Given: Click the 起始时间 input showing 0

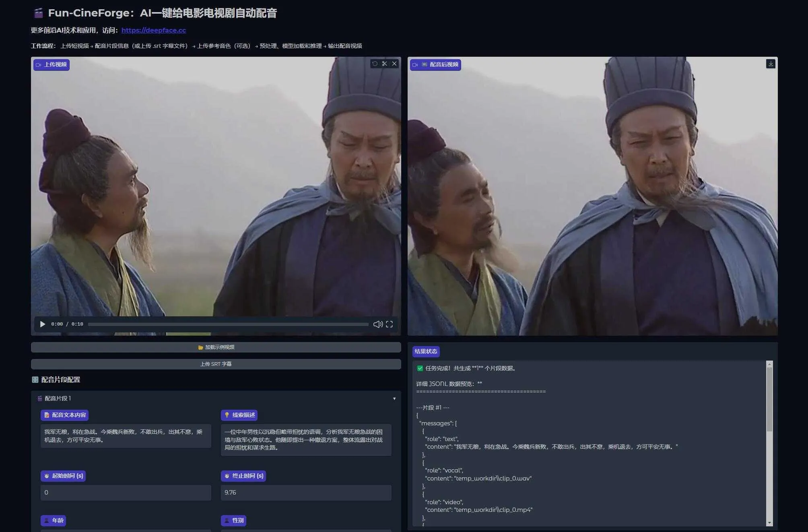Looking at the screenshot, I should pos(125,492).
